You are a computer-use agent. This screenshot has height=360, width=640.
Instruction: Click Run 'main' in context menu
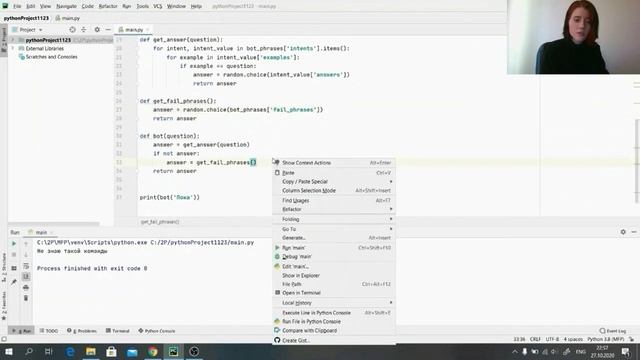334,248
